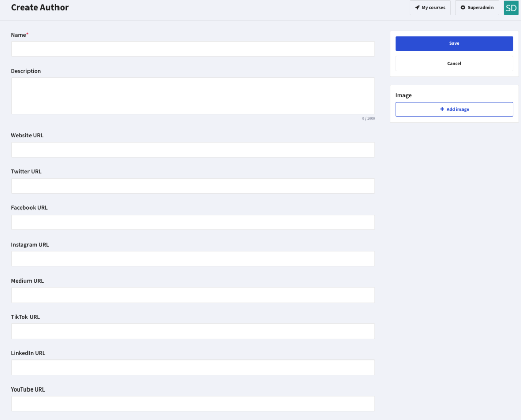Viewport: 521px width, 420px height.
Task: Click Add image button
Action: click(x=454, y=109)
